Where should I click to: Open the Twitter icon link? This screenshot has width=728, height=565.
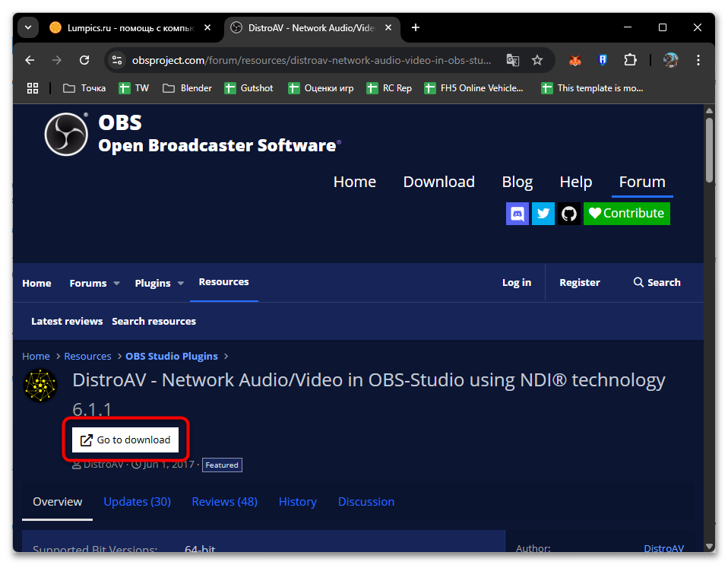click(x=543, y=214)
